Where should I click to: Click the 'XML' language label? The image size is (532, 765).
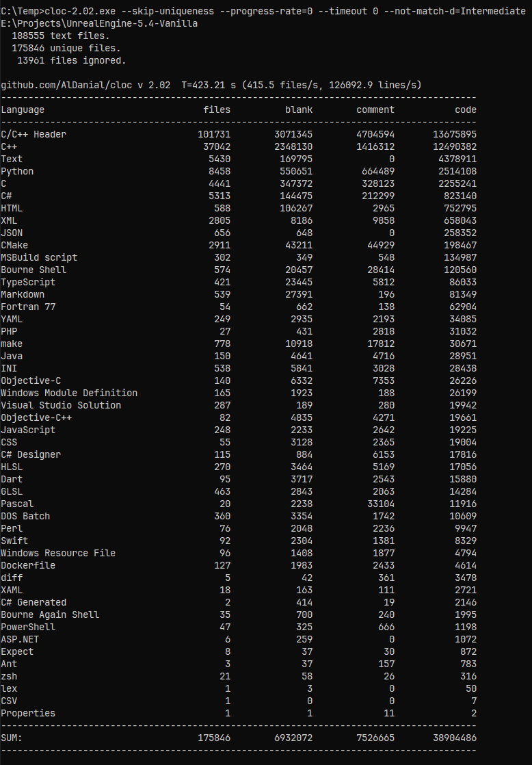tap(9, 220)
